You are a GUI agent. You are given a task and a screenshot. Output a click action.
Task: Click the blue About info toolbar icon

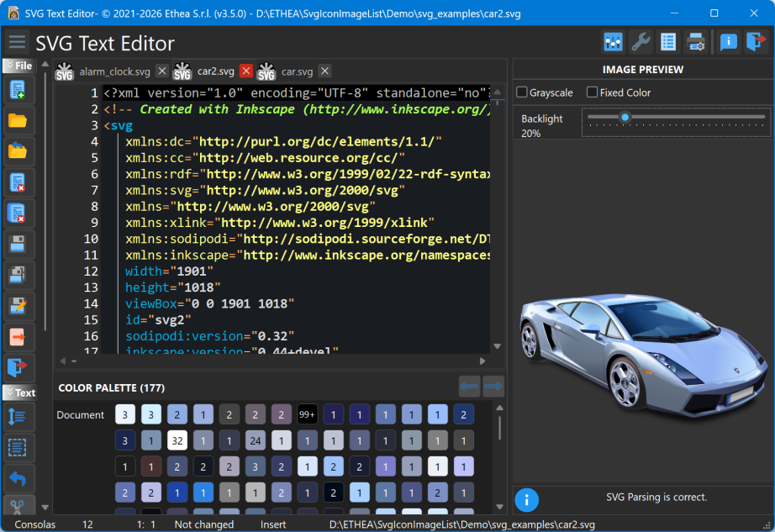729,42
